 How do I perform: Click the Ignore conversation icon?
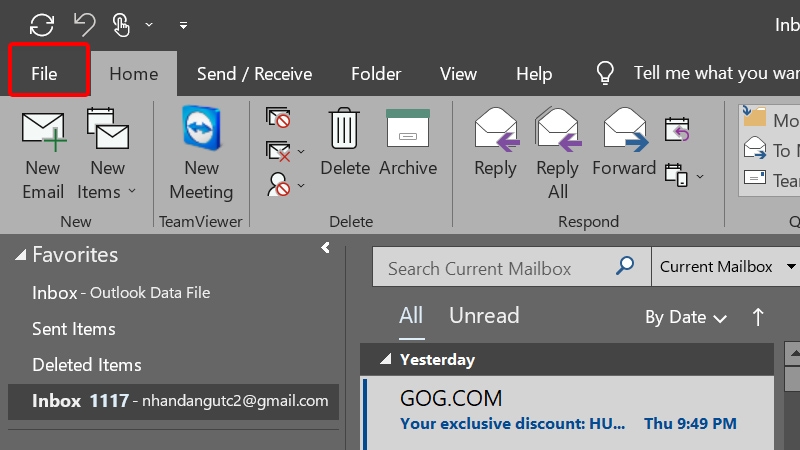[x=278, y=118]
